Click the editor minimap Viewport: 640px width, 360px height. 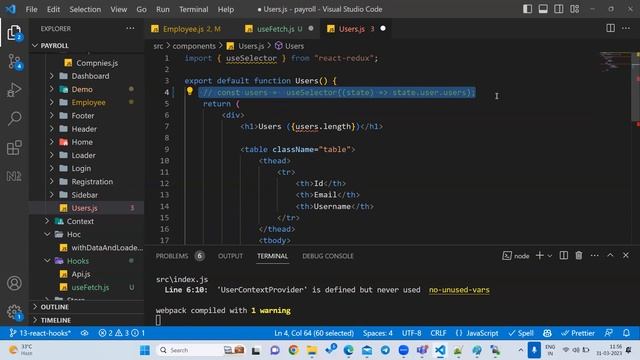tap(616, 61)
